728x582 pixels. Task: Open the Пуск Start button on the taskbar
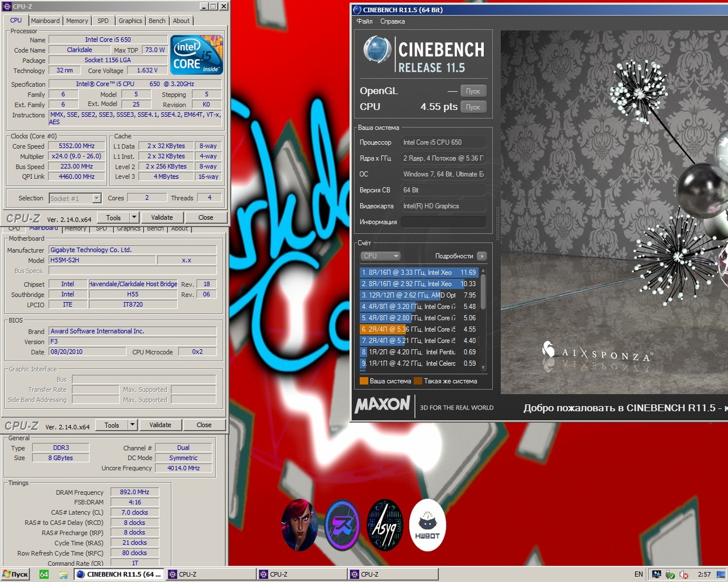(15, 574)
